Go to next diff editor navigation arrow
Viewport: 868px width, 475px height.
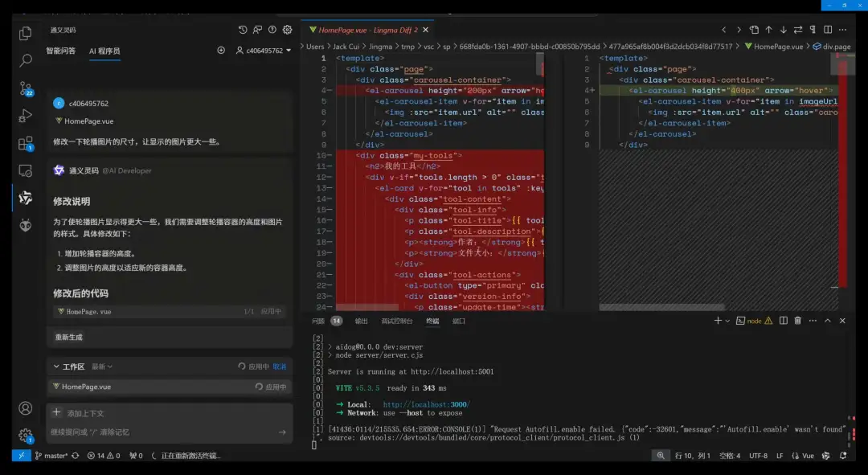pos(739,30)
